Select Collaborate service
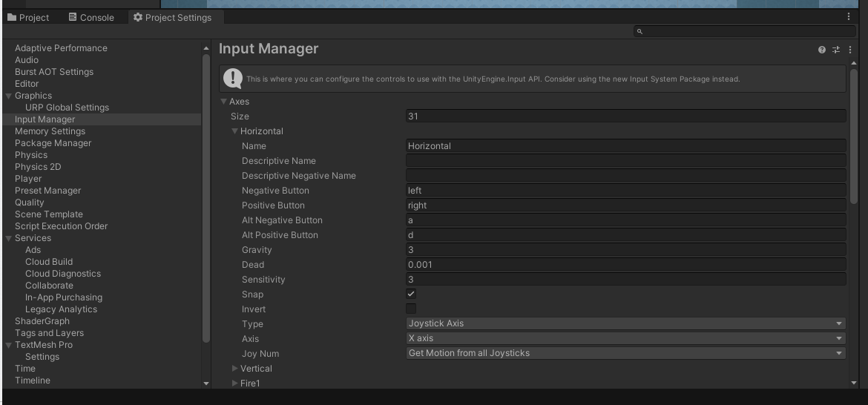The image size is (868, 405). pos(49,286)
